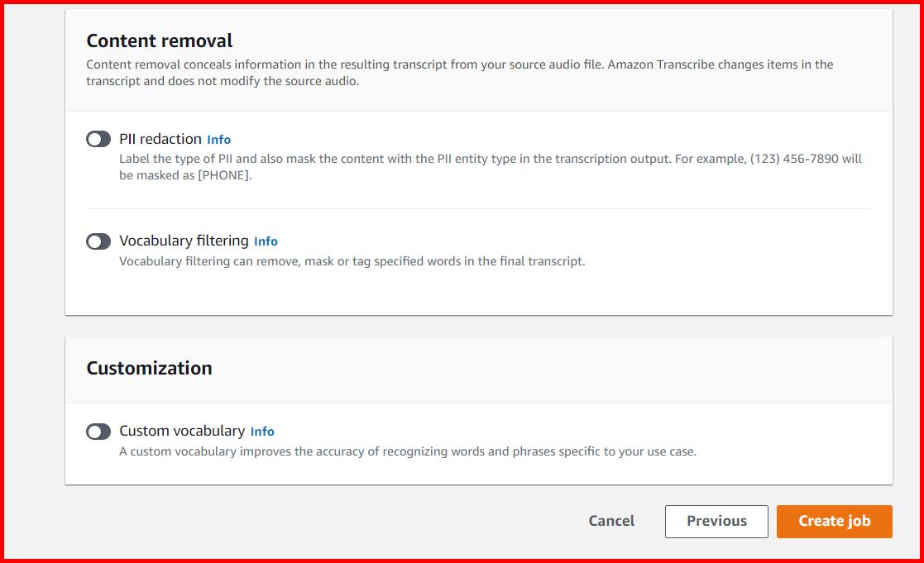The width and height of the screenshot is (924, 563).
Task: Go back using the Previous button
Action: [716, 521]
